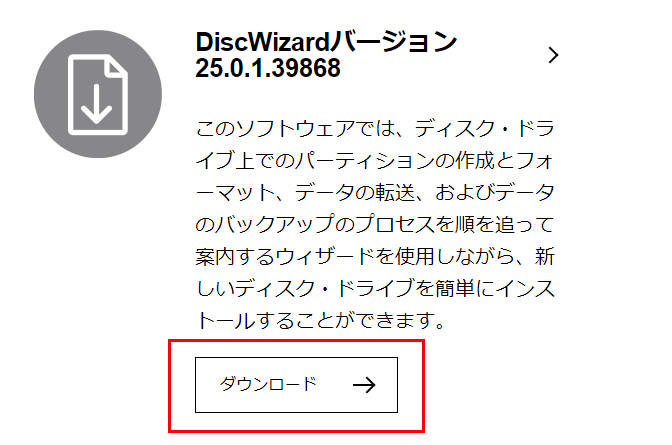Open the DiscWizardバージョン title link
The height and width of the screenshot is (445, 672).
326,55
